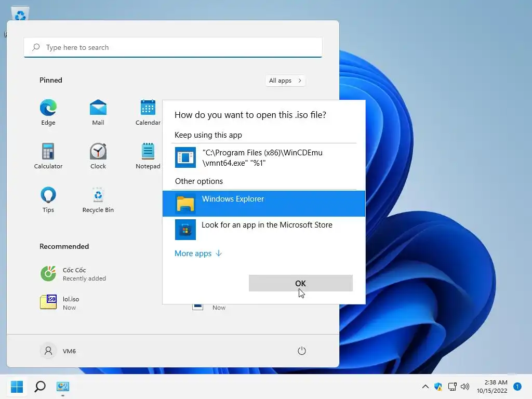Screen dimensions: 532x399
Task: Open the volume tray icon
Action: 465,387
